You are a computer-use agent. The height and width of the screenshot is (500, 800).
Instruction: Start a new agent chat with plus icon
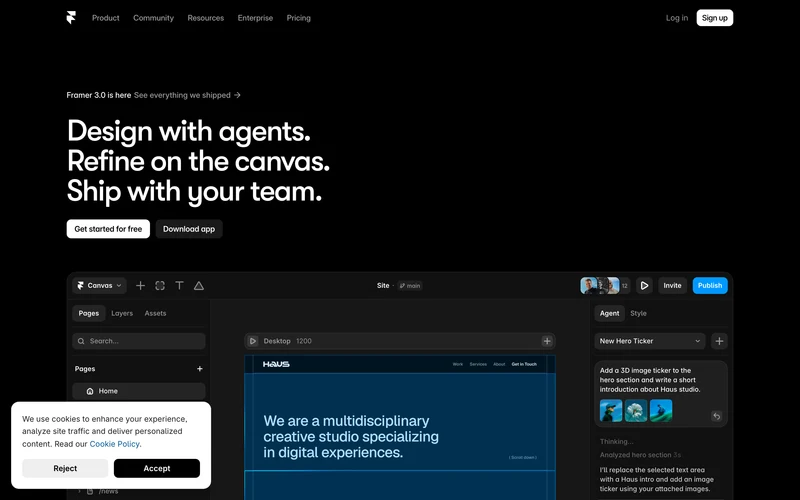719,341
